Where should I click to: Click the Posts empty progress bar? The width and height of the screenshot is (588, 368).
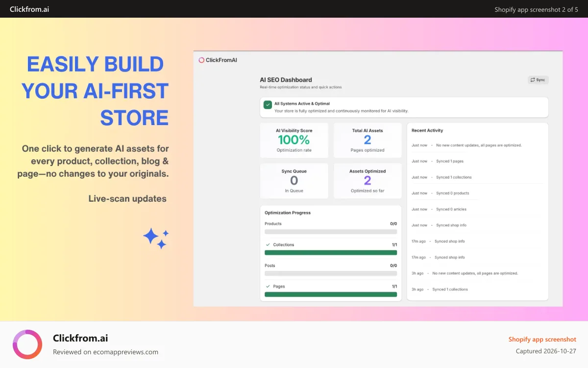[331, 273]
